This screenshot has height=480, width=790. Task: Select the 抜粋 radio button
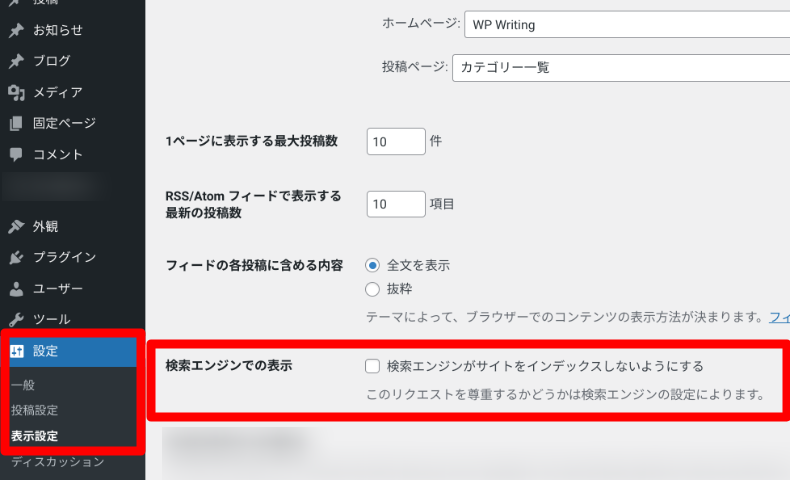[x=372, y=289]
